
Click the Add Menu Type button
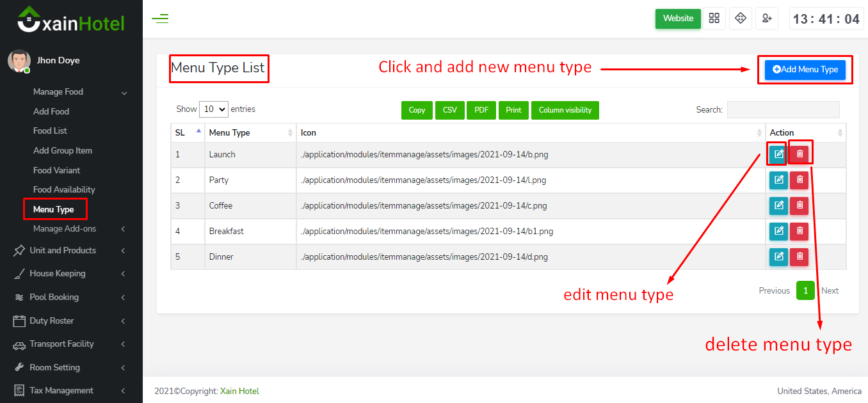click(x=805, y=70)
